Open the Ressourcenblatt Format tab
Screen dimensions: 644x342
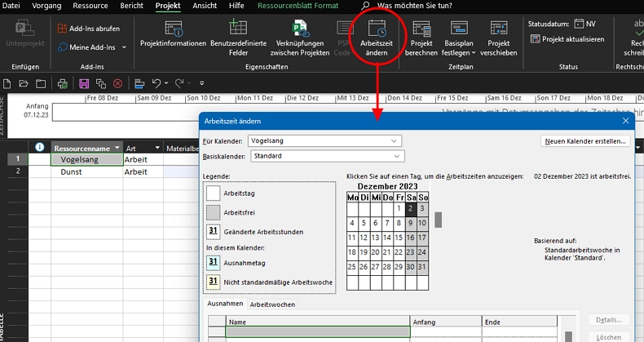pyautogui.click(x=298, y=6)
